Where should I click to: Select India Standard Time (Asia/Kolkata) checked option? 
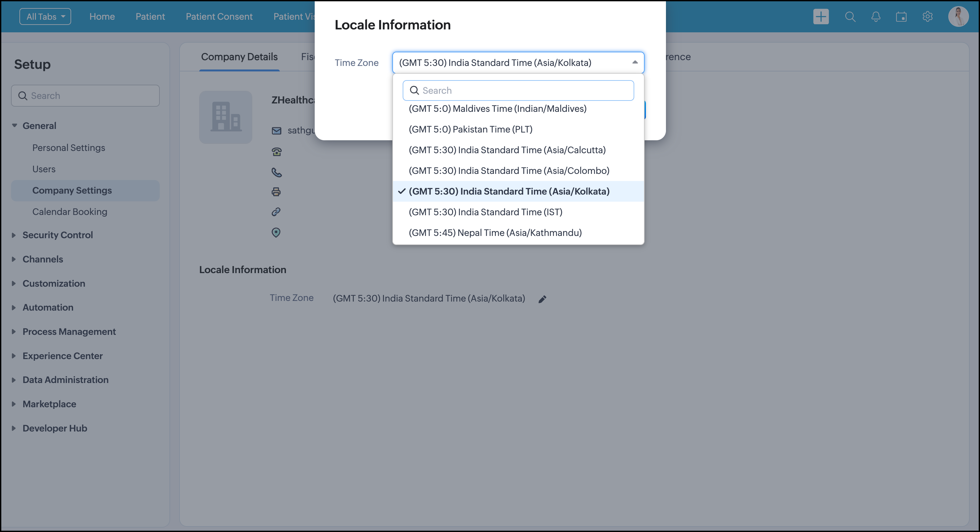point(509,191)
